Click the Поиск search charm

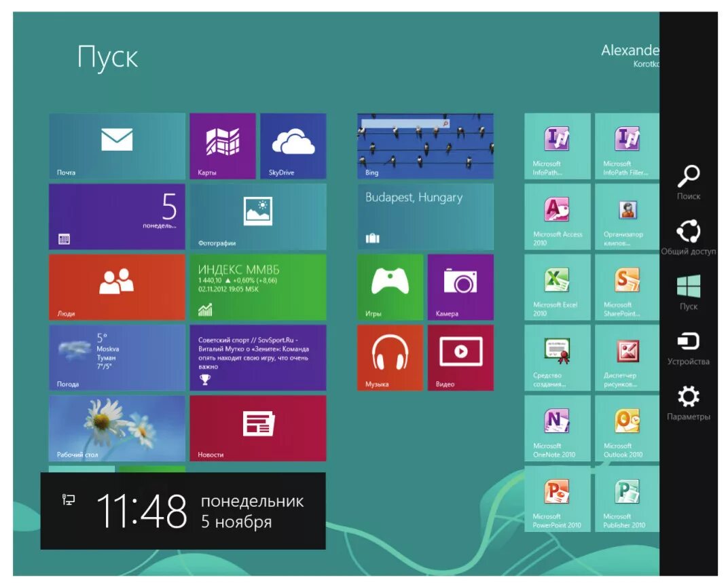pos(689,183)
